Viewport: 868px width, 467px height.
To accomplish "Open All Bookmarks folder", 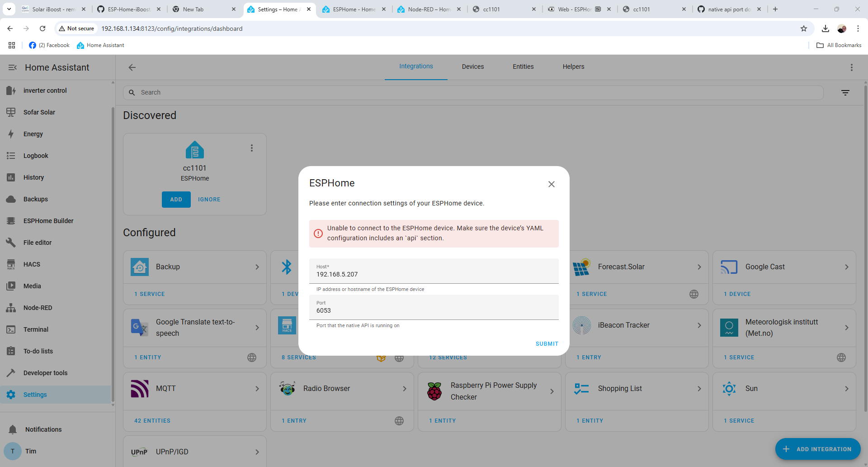I will point(839,45).
